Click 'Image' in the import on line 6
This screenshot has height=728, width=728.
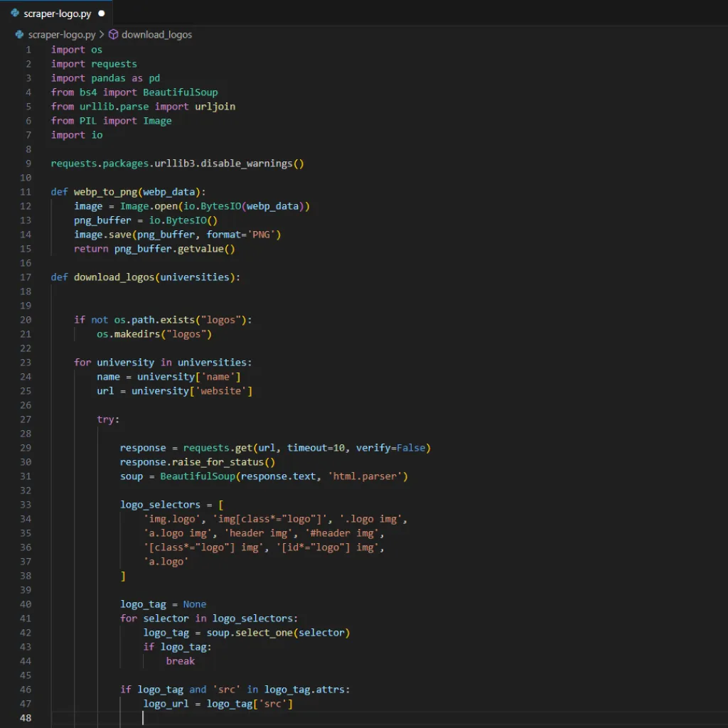157,121
